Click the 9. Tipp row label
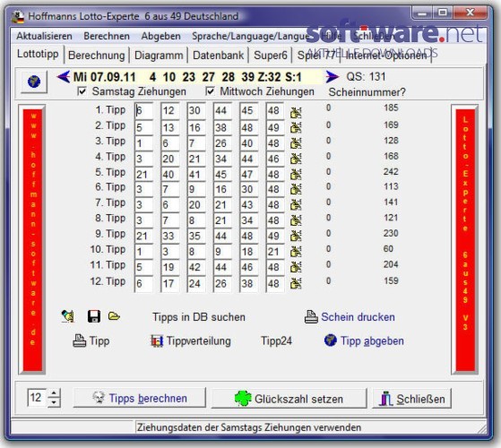The image size is (501, 448). click(x=110, y=234)
